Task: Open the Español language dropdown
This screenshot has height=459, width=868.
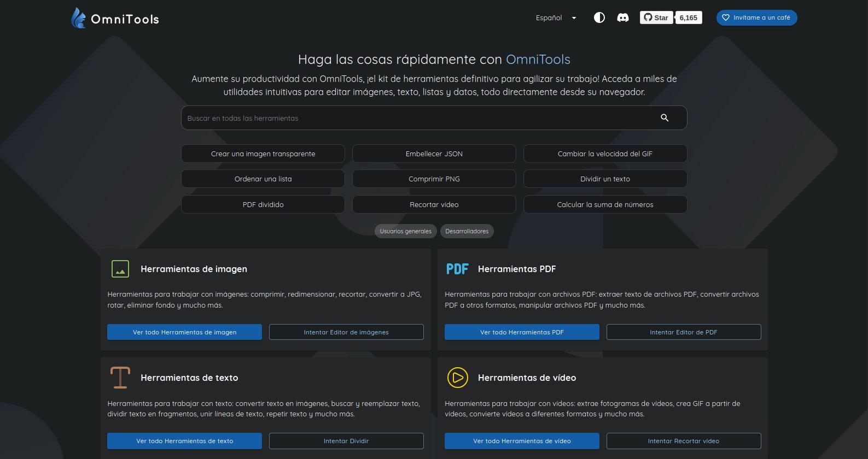Action: (x=556, y=18)
